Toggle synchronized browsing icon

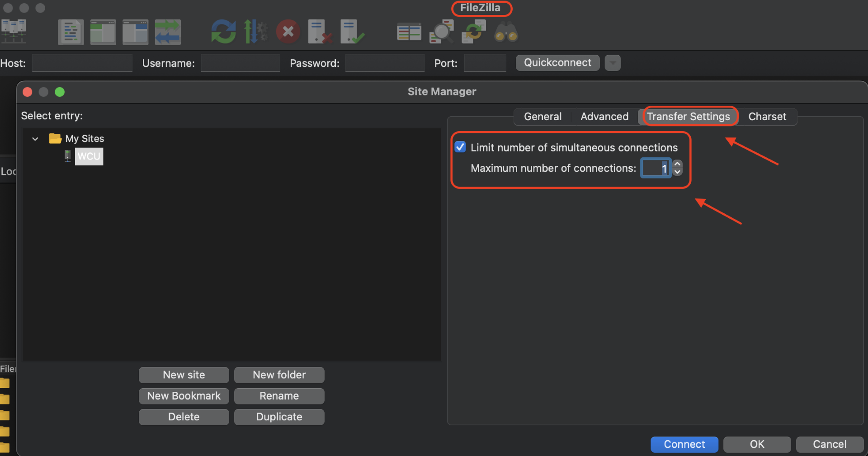(474, 32)
